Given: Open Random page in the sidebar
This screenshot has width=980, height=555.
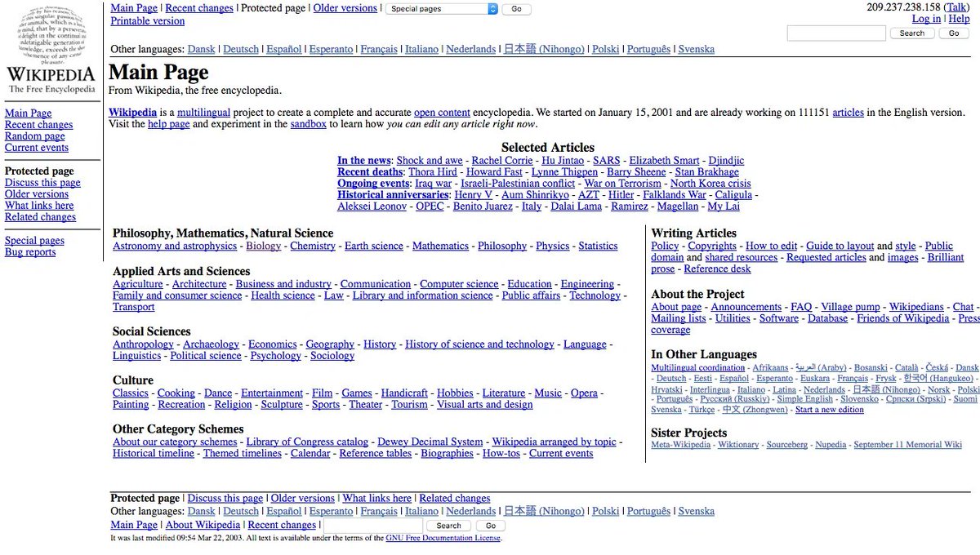Looking at the screenshot, I should [x=34, y=136].
